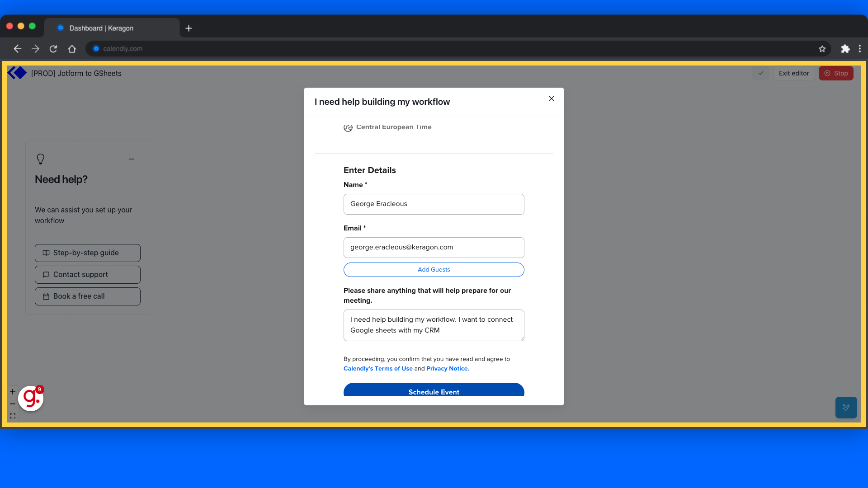Click the green checkmark status icon
Viewport: 868px width, 488px height.
coord(761,73)
